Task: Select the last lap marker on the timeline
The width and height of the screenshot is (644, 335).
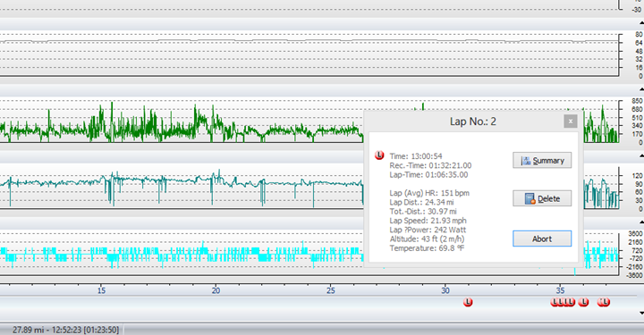Action: click(x=606, y=302)
